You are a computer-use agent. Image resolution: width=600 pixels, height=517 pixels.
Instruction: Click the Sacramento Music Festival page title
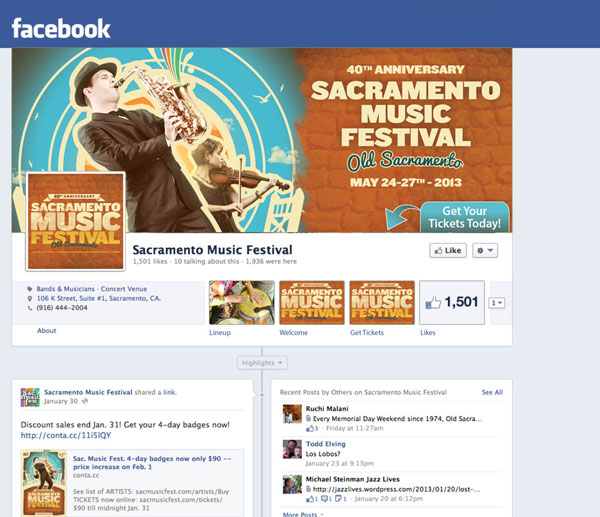tap(212, 250)
